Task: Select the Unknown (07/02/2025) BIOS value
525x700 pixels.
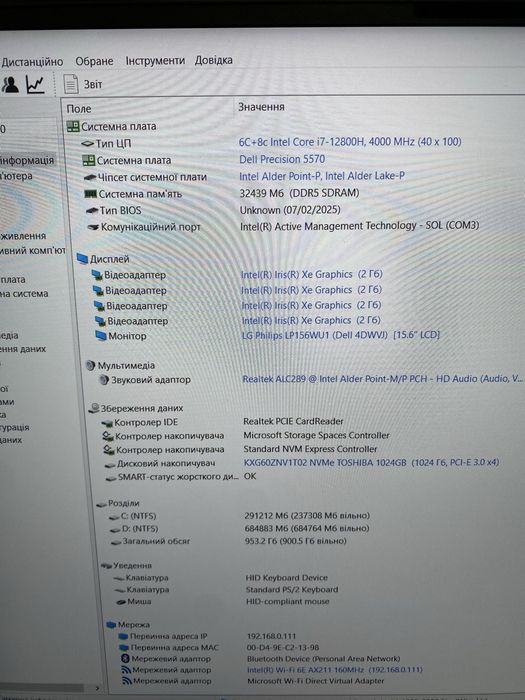Action: click(290, 210)
